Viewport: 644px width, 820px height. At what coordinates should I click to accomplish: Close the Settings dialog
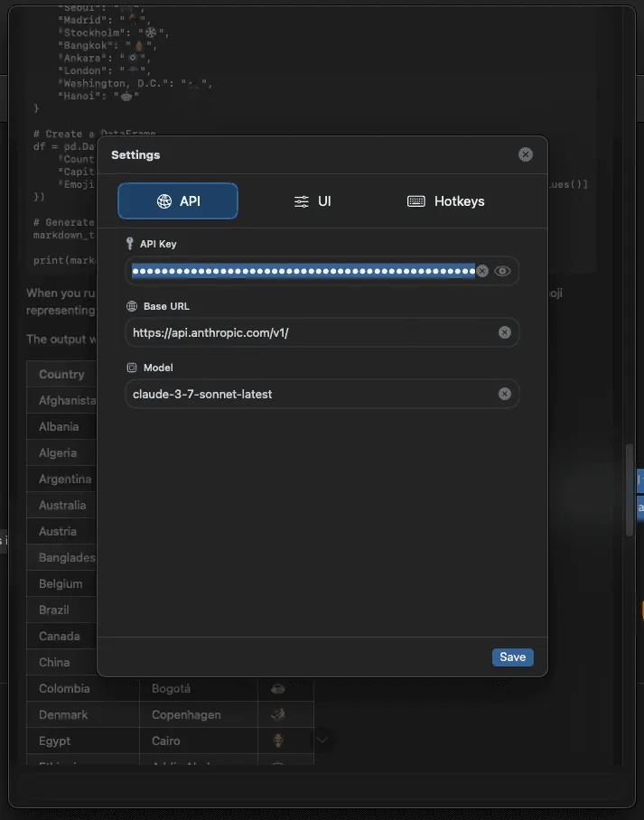pos(526,154)
